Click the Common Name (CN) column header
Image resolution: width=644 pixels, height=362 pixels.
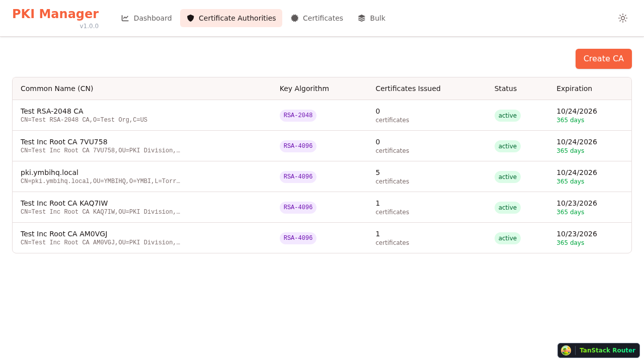point(57,88)
